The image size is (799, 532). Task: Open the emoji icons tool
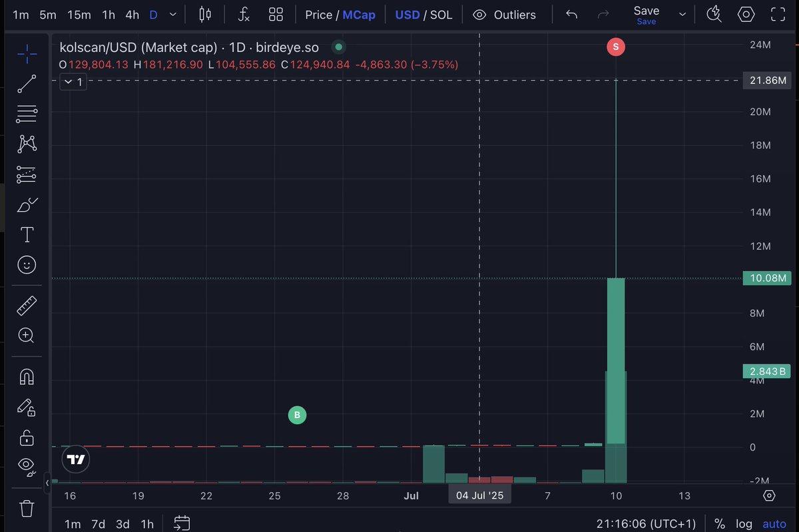[27, 265]
